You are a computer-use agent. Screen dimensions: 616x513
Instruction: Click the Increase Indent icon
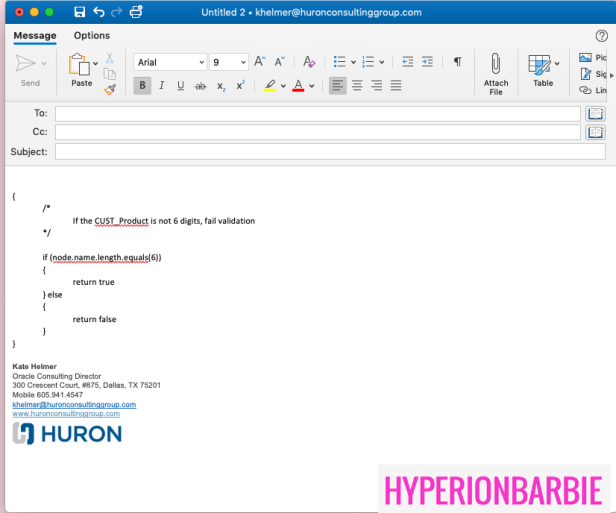tap(429, 62)
